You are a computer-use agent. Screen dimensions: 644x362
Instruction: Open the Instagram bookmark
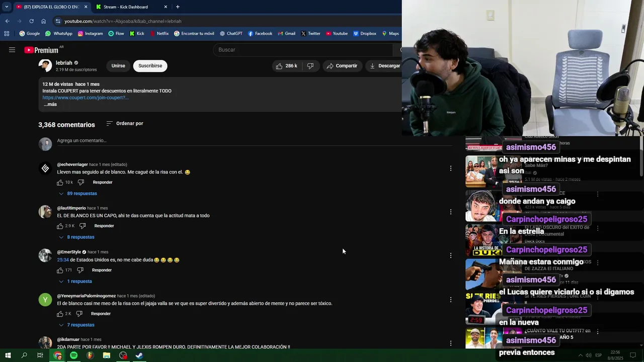point(90,34)
